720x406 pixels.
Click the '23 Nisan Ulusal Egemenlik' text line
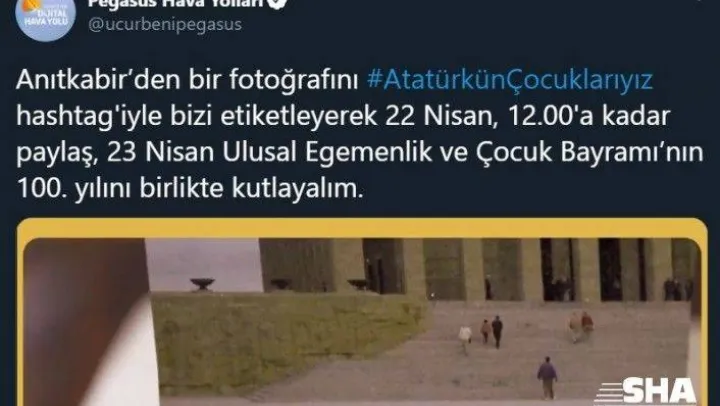(x=269, y=153)
